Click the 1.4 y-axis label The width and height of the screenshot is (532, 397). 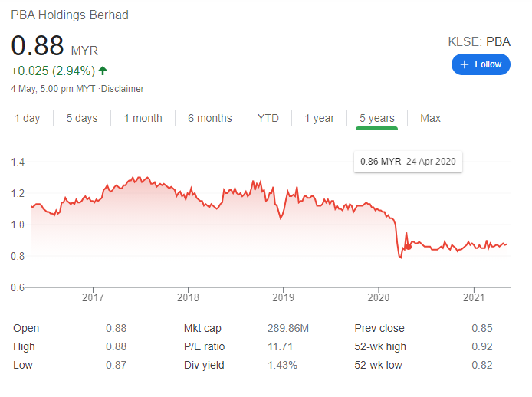(x=18, y=162)
